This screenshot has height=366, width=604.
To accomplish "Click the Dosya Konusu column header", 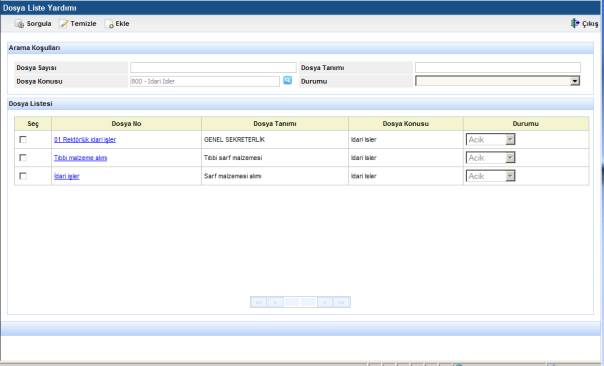I will coord(406,124).
